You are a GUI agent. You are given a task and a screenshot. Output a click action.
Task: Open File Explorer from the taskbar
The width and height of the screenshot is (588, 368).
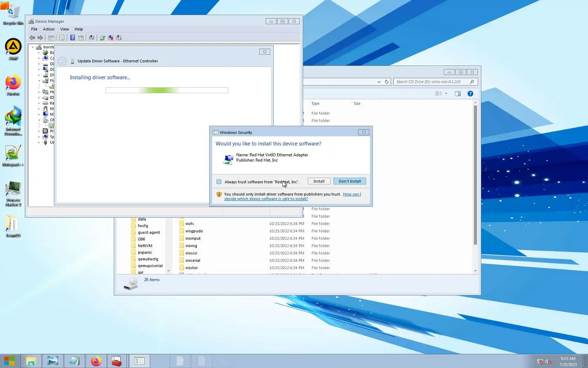(x=31, y=361)
